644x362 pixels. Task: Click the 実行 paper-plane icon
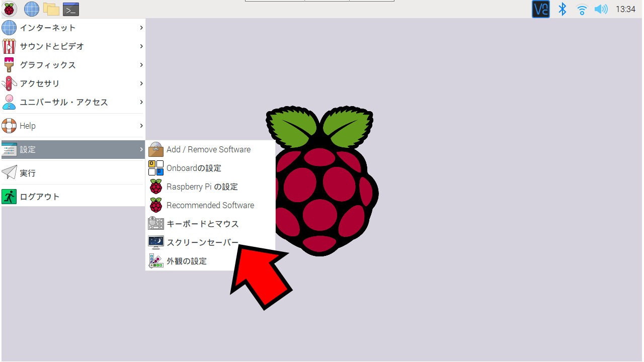tap(9, 173)
